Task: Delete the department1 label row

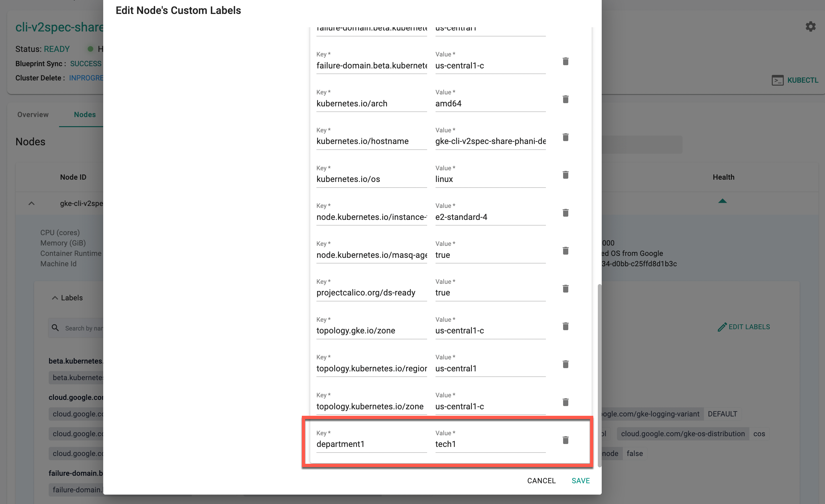Action: [565, 440]
